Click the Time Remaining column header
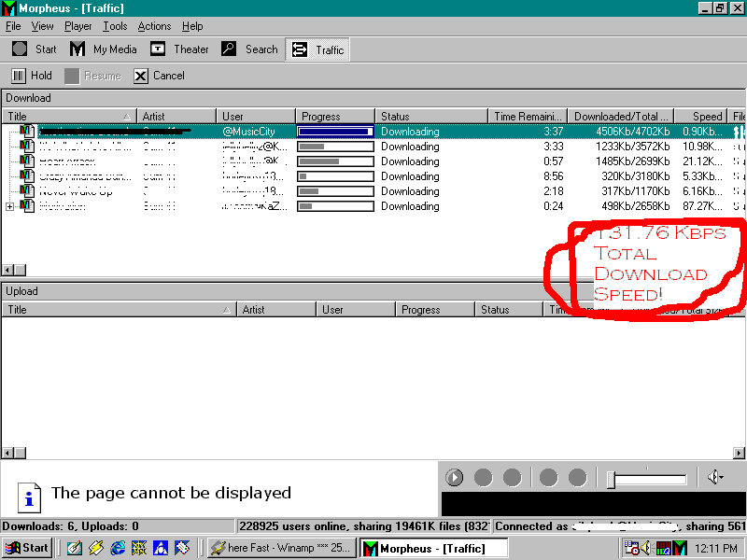 pos(529,116)
